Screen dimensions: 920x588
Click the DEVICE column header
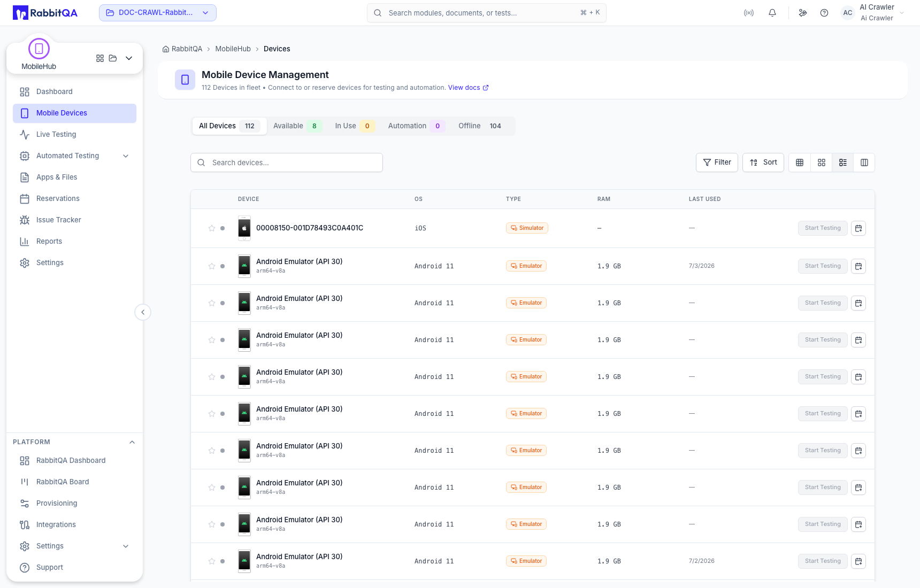point(248,199)
